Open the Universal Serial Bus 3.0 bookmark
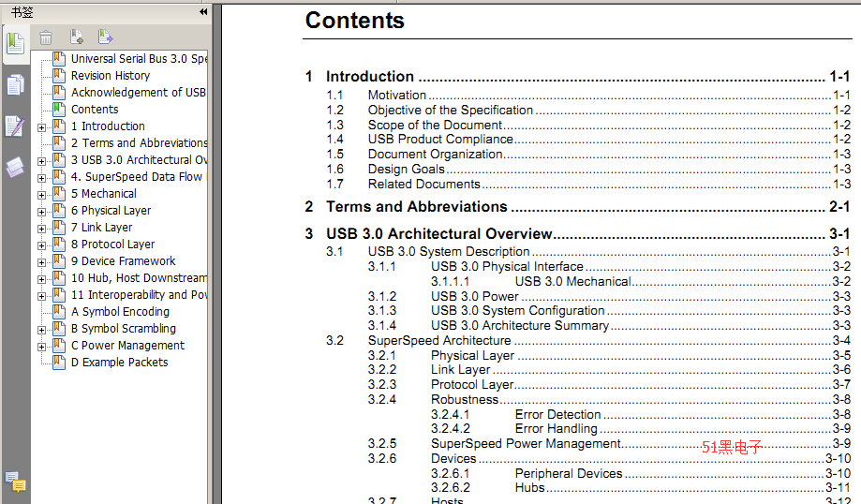 [139, 59]
